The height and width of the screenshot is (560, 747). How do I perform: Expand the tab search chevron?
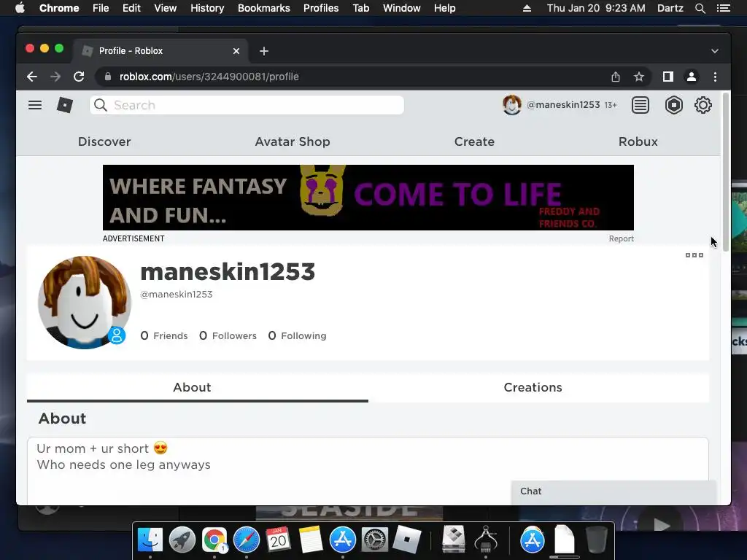(715, 51)
